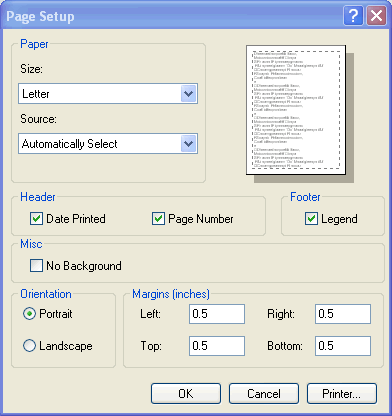Screen dimensions: 392x416
Task: Click the Top margin input field
Action: tap(217, 346)
